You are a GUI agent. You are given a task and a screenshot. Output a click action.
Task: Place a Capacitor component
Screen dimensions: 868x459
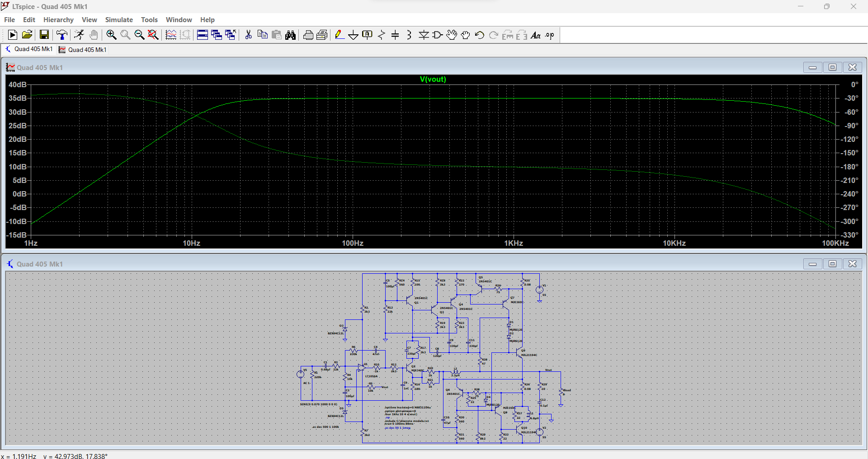tap(395, 35)
